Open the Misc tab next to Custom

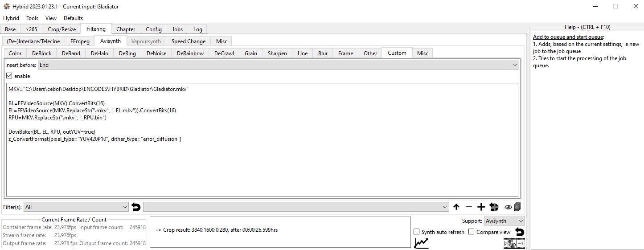[x=422, y=53]
